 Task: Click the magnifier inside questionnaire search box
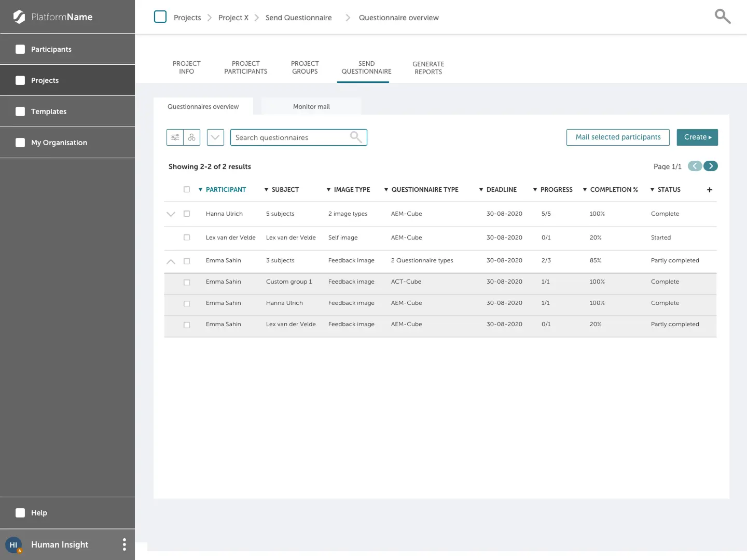coord(356,137)
